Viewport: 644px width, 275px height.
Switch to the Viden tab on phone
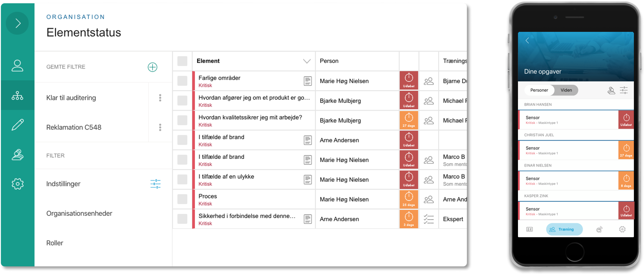pyautogui.click(x=566, y=90)
